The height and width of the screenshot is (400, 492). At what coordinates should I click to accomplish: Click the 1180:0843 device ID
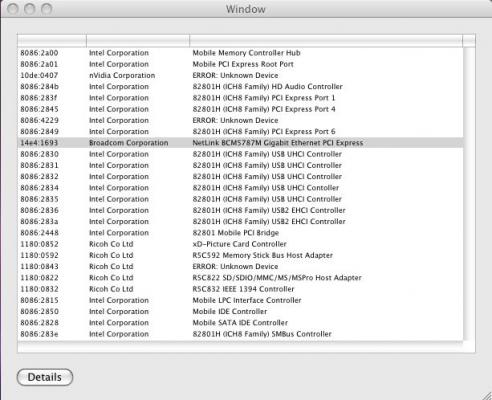[39, 267]
